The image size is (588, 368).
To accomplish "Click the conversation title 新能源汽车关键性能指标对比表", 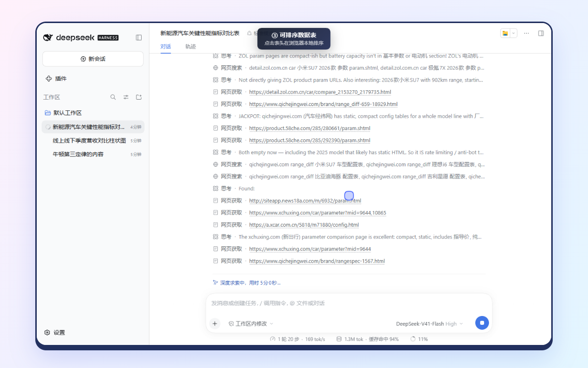I will click(200, 33).
